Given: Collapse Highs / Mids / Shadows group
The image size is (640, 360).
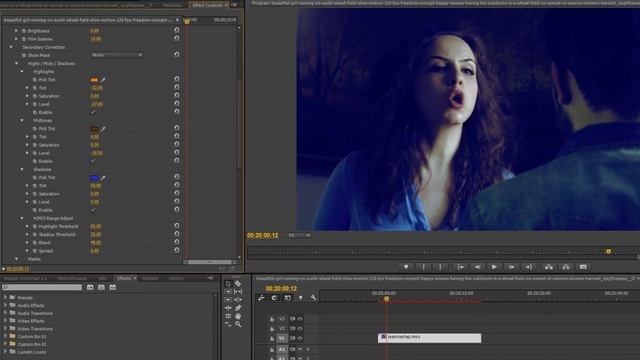Looking at the screenshot, I should coord(17,63).
